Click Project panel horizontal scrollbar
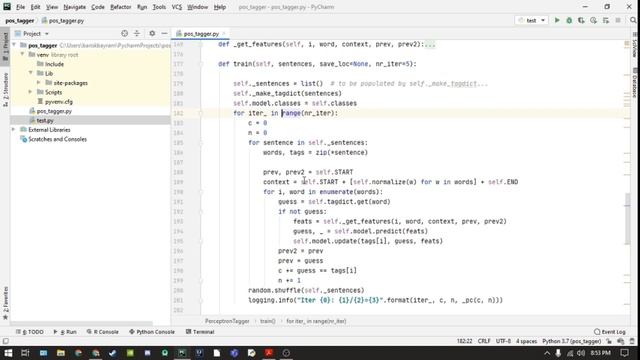640x360 pixels. [x=82, y=323]
